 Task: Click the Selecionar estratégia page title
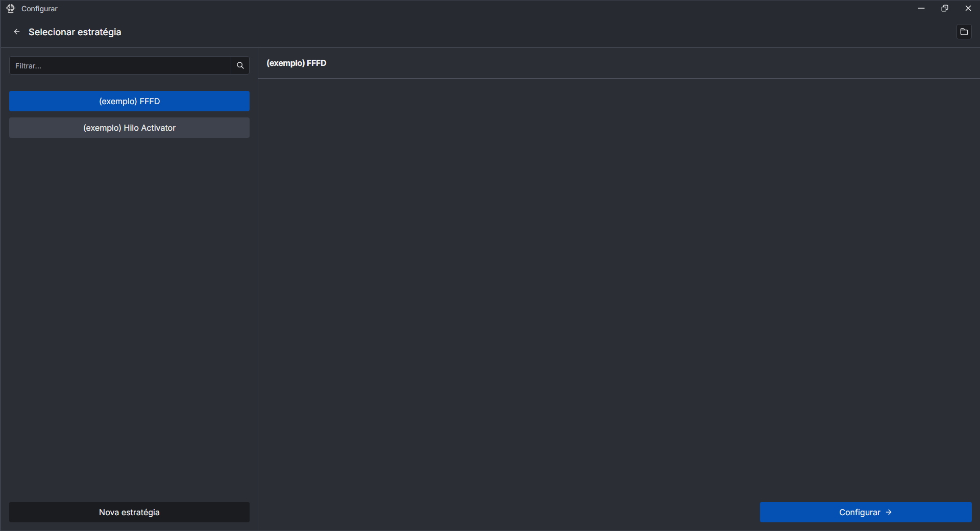[x=75, y=32]
